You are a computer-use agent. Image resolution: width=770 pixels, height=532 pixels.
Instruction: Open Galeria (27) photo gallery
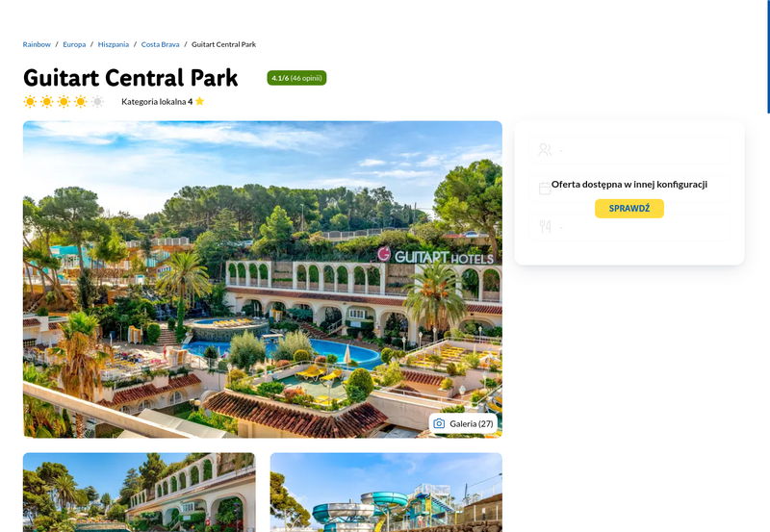463,423
